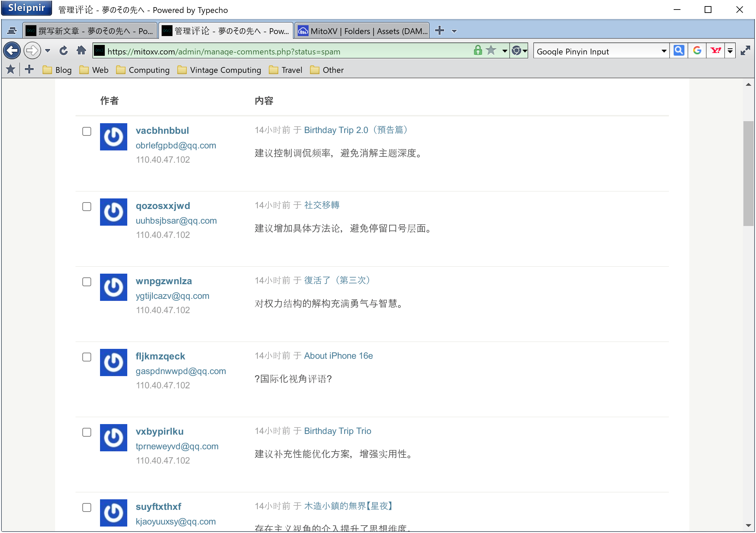This screenshot has height=533, width=756.
Task: Click the rendering engine switch icon
Action: (x=516, y=51)
